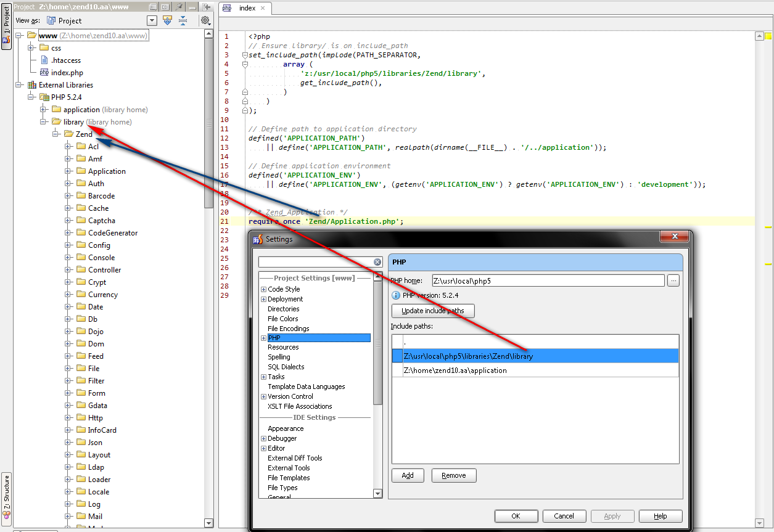Select the CodeGenerator folder icon
Viewport: 774px width, 532px height.
[x=81, y=233]
